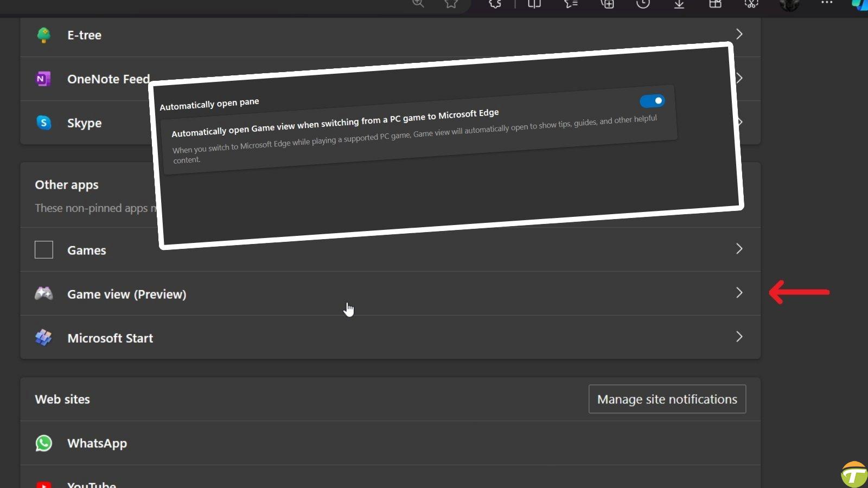Click the zoom magnifier icon in address bar
Viewport: 868px width, 488px height.
tap(418, 4)
